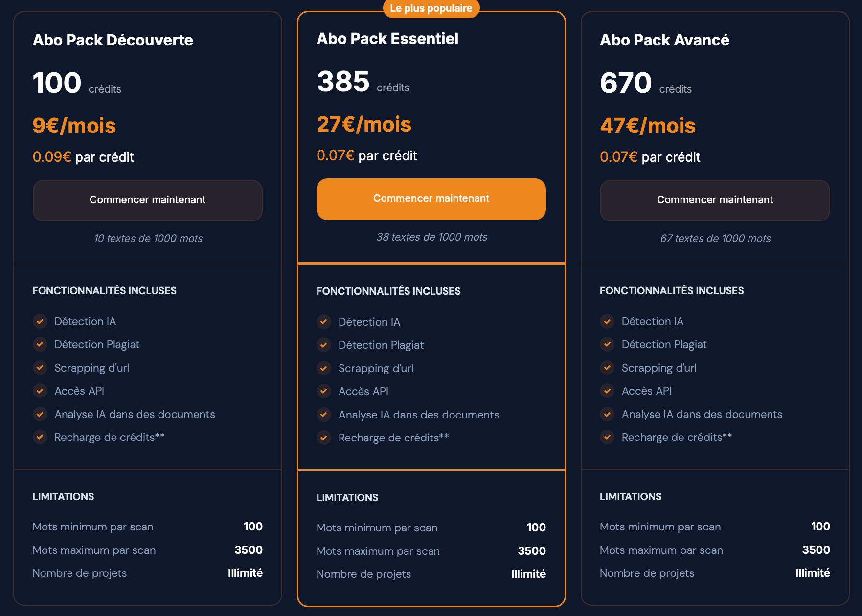862x616 pixels.
Task: Click the Détection IA checkmark icon in Pack Avancé
Action: [x=607, y=321]
